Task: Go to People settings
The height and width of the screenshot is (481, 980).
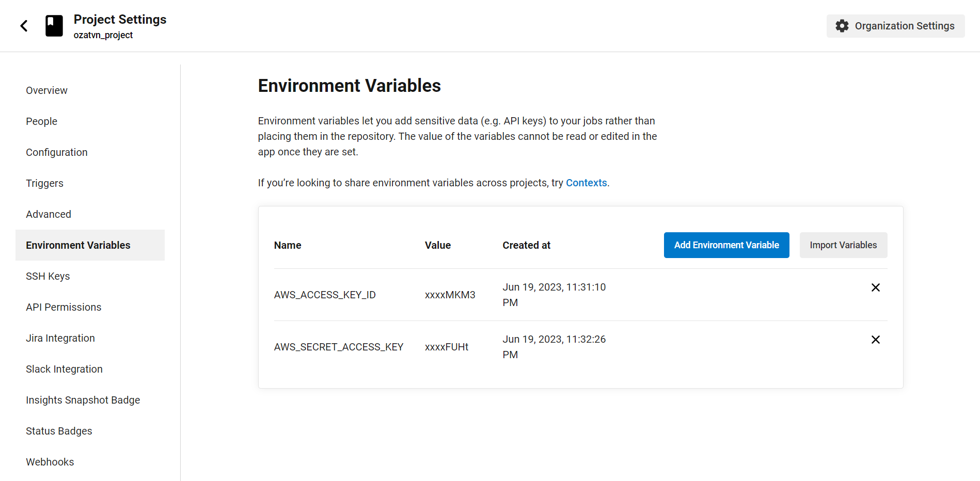Action: click(41, 121)
